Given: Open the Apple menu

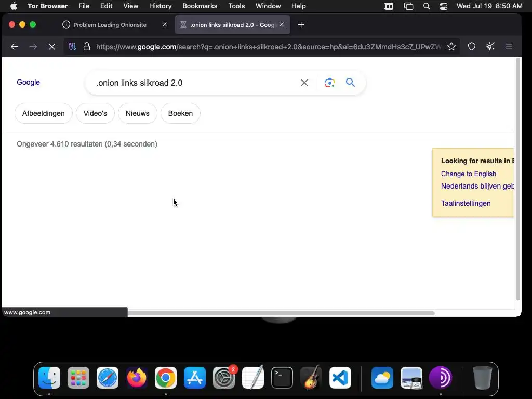Looking at the screenshot, I should tap(14, 6).
